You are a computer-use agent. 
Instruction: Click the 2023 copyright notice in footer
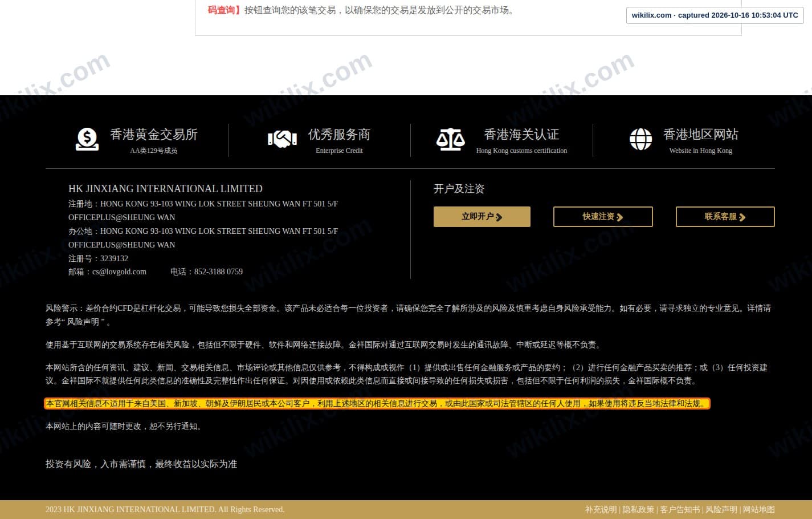point(165,509)
